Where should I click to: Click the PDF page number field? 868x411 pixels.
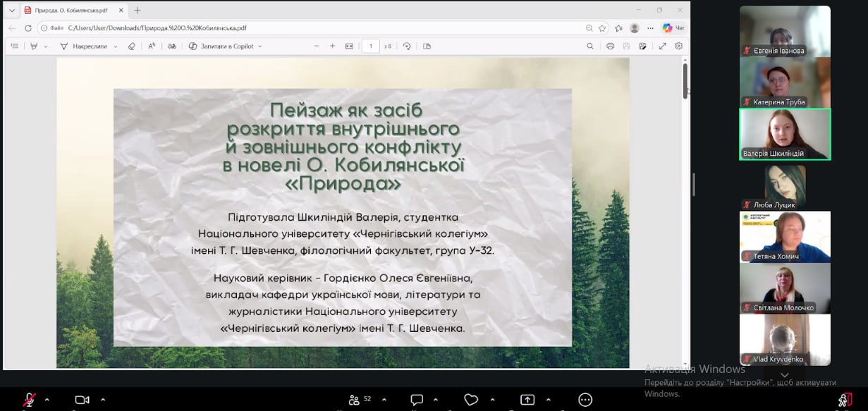[x=371, y=46]
